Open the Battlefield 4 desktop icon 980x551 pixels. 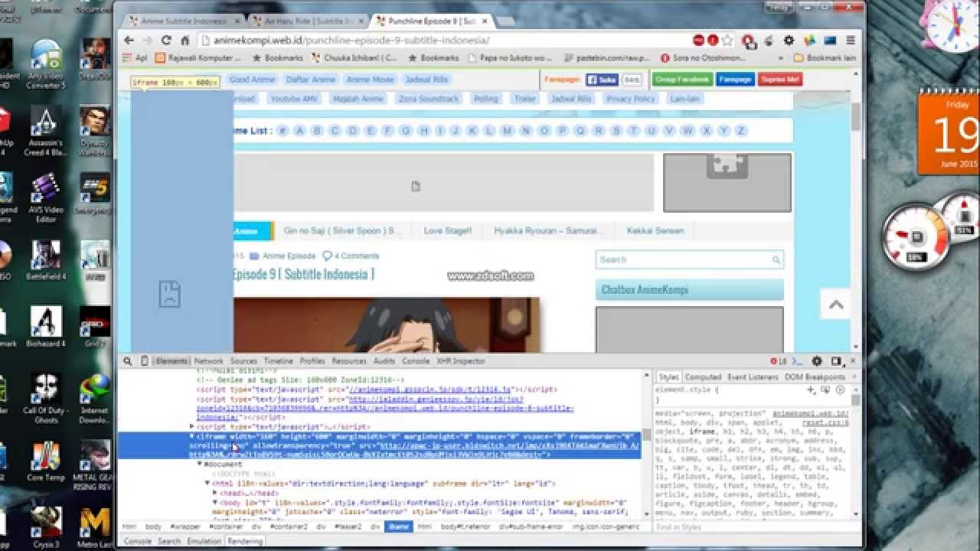[46, 261]
